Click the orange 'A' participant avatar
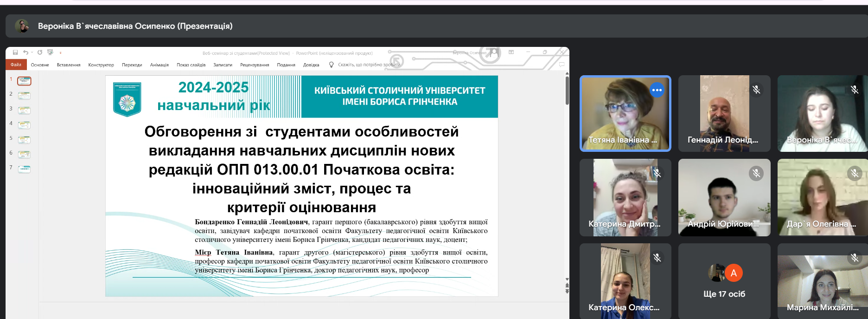This screenshot has height=319, width=868. 734,273
